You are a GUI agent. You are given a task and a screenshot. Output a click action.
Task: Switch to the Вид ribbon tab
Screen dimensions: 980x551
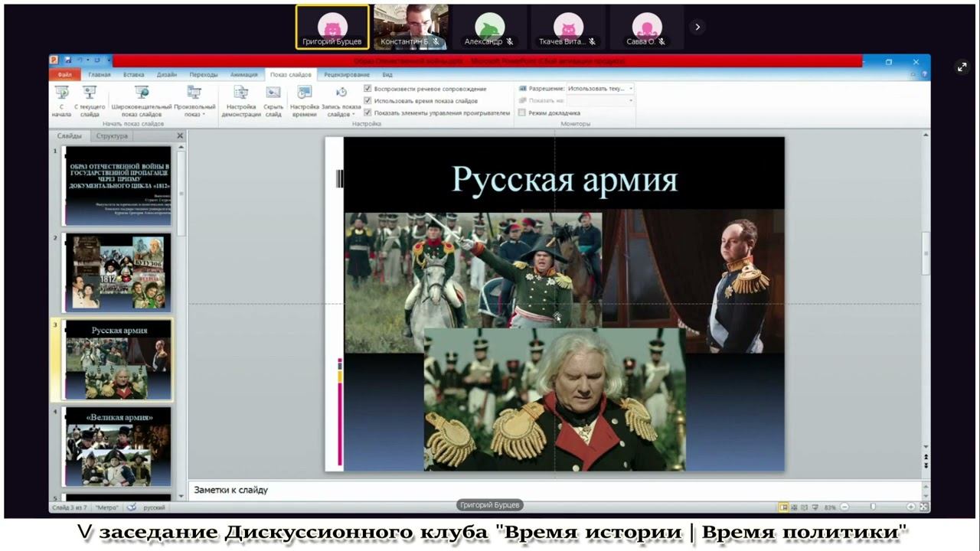[387, 74]
